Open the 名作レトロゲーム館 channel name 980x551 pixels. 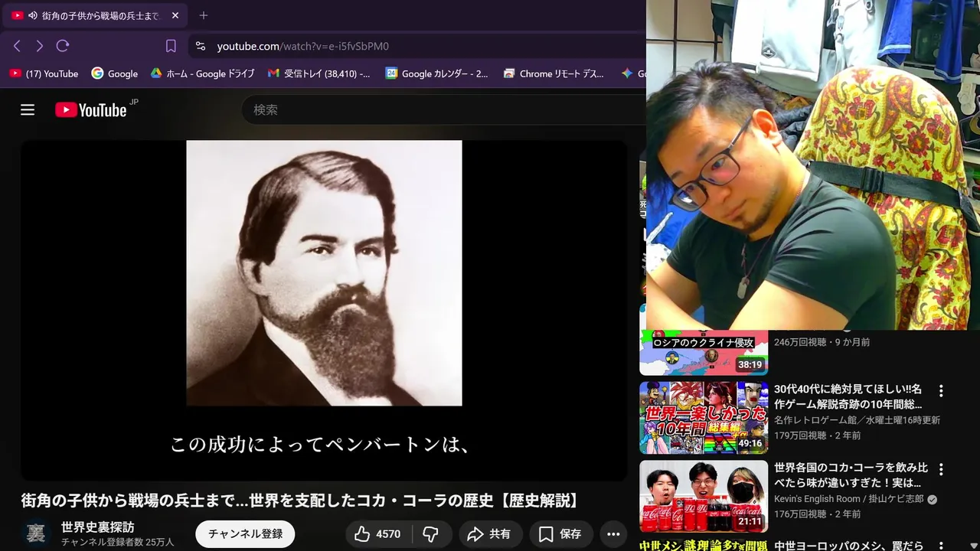coord(857,420)
